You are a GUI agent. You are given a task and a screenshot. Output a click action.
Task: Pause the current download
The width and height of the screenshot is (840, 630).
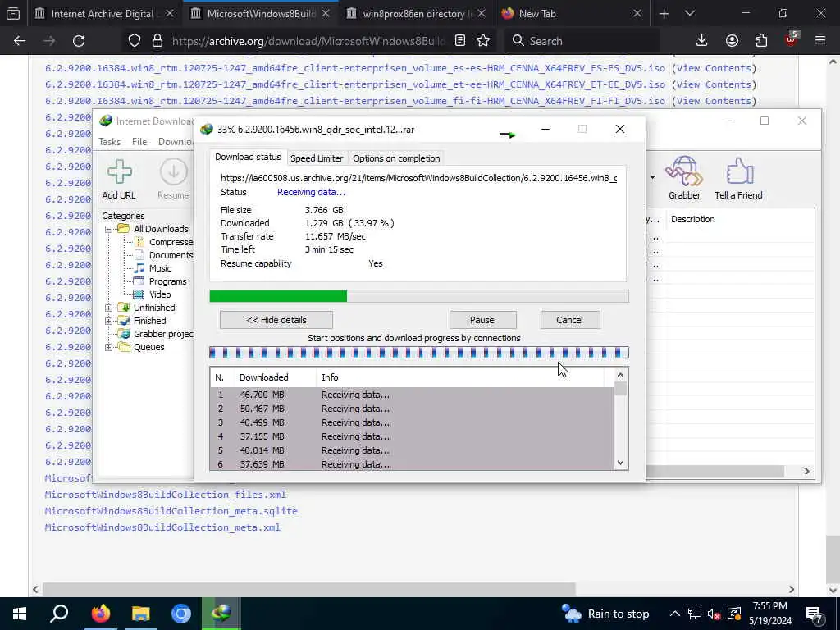pos(482,320)
